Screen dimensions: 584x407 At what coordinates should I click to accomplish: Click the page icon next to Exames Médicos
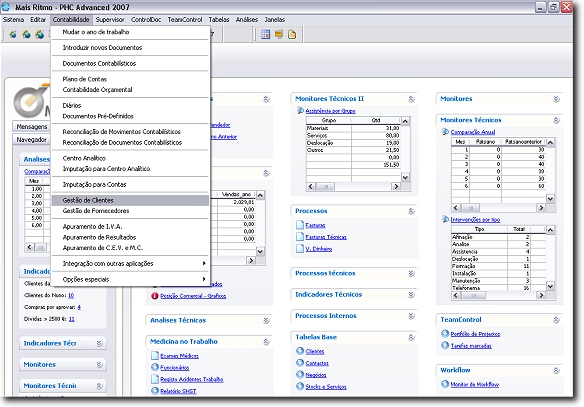click(155, 355)
